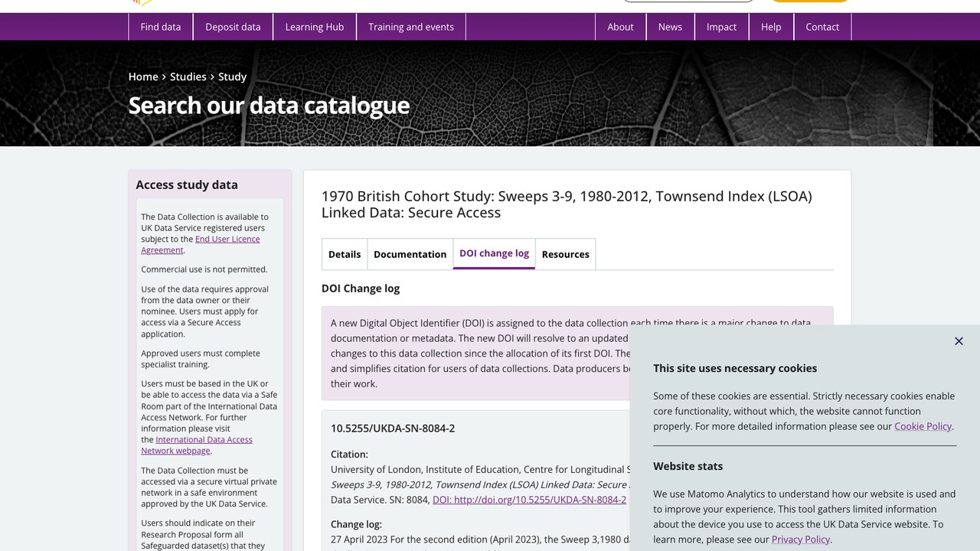
Task: Go to Studies in breadcrumb
Action: tap(188, 77)
